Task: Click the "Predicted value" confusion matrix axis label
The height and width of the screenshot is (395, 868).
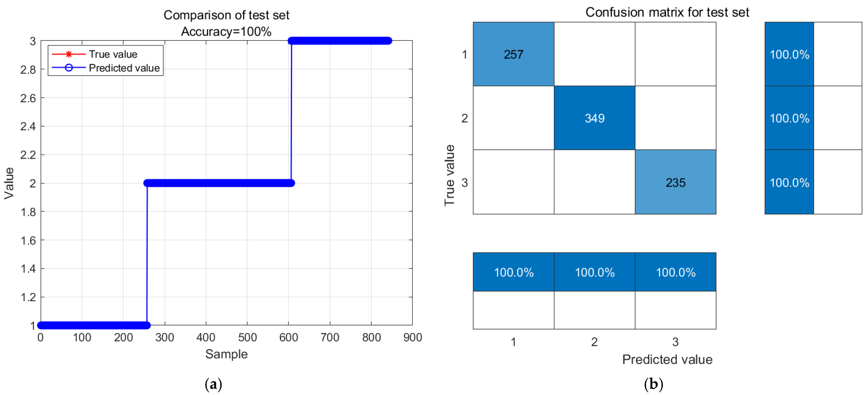Action: tap(667, 360)
